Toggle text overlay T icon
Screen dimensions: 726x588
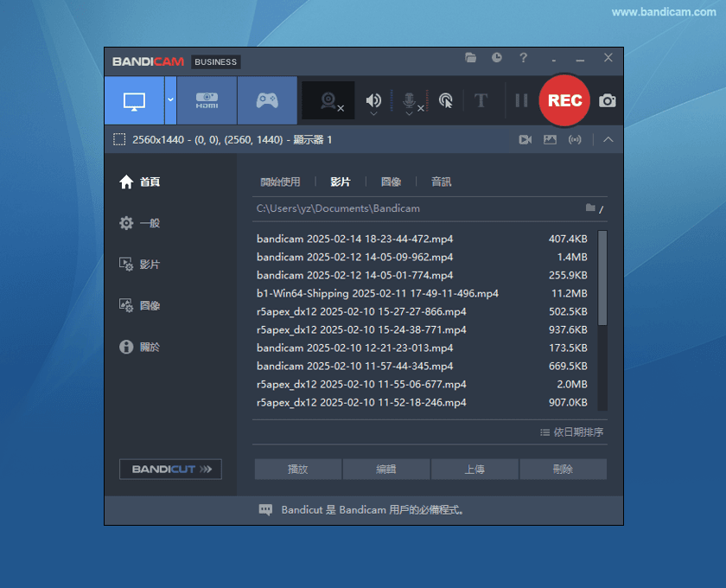pyautogui.click(x=481, y=100)
